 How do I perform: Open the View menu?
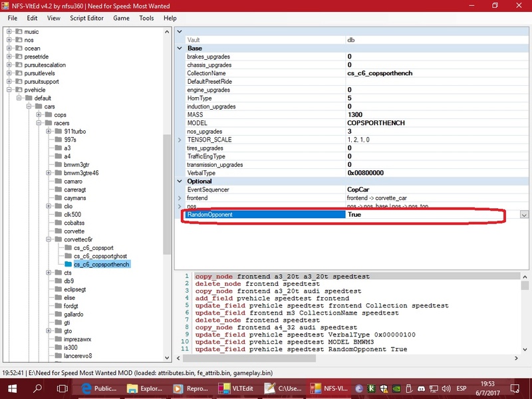[x=54, y=19]
